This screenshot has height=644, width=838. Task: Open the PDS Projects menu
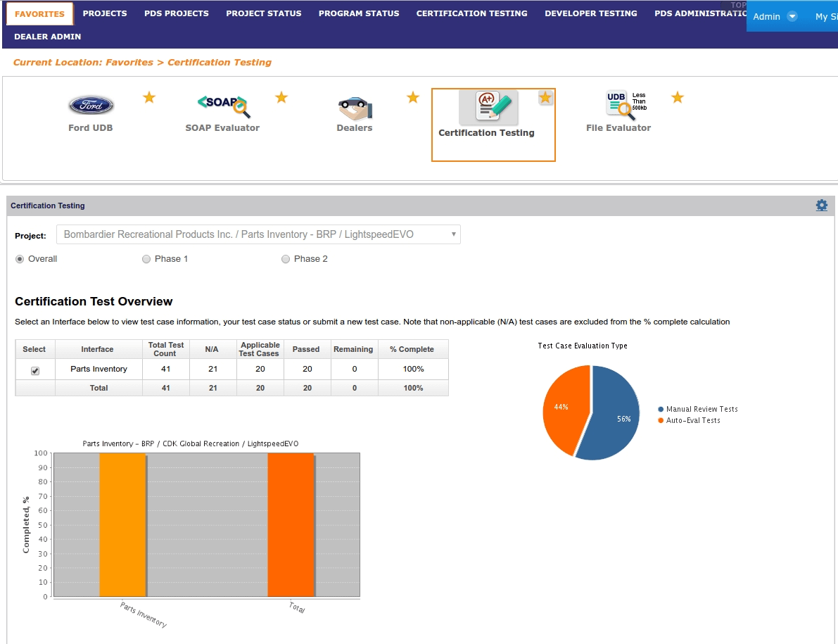[177, 13]
